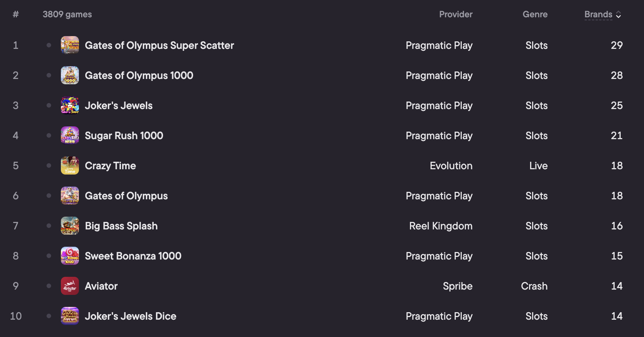Screen dimensions: 644x337
Task: Open the Evolution provider link
Action: (x=451, y=166)
